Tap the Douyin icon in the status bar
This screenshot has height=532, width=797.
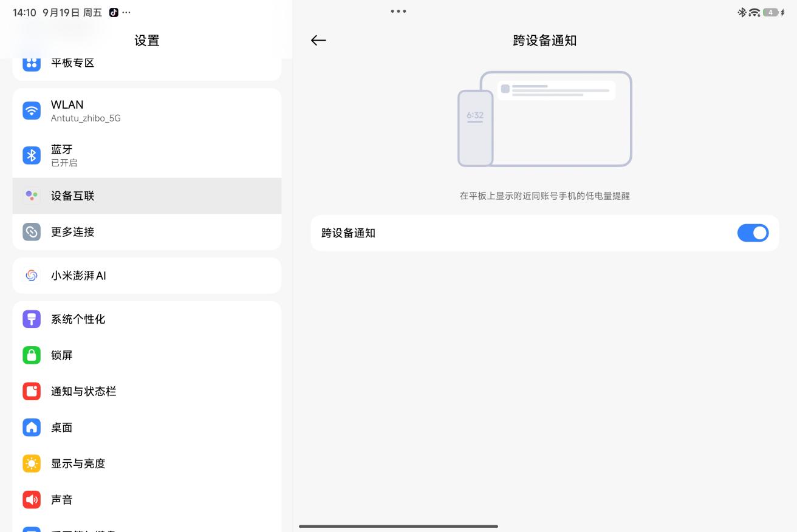point(113,12)
